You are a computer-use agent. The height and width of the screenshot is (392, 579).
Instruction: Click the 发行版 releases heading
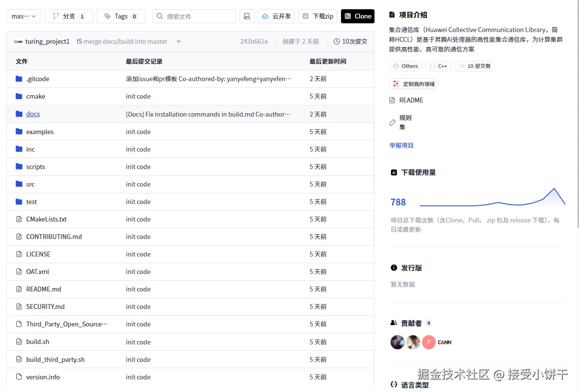tap(411, 268)
